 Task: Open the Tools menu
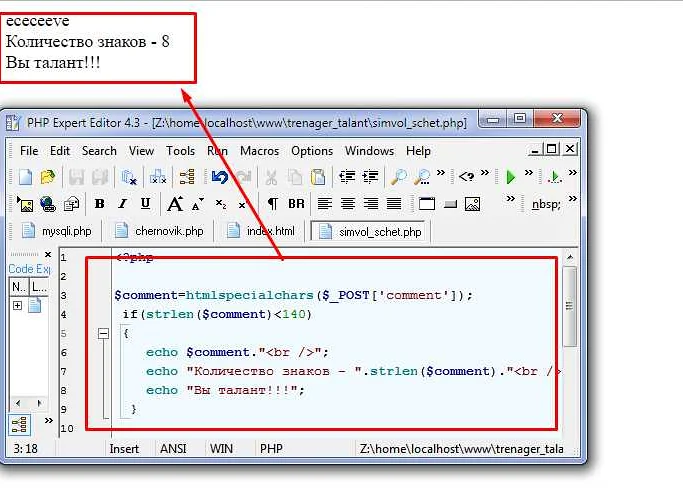pyautogui.click(x=180, y=151)
